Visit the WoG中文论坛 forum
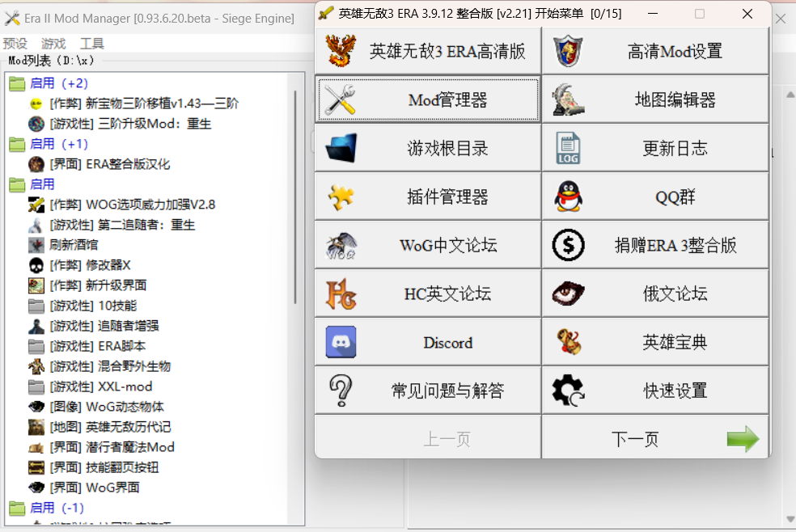Image resolution: width=796 pixels, height=532 pixels. pos(428,246)
